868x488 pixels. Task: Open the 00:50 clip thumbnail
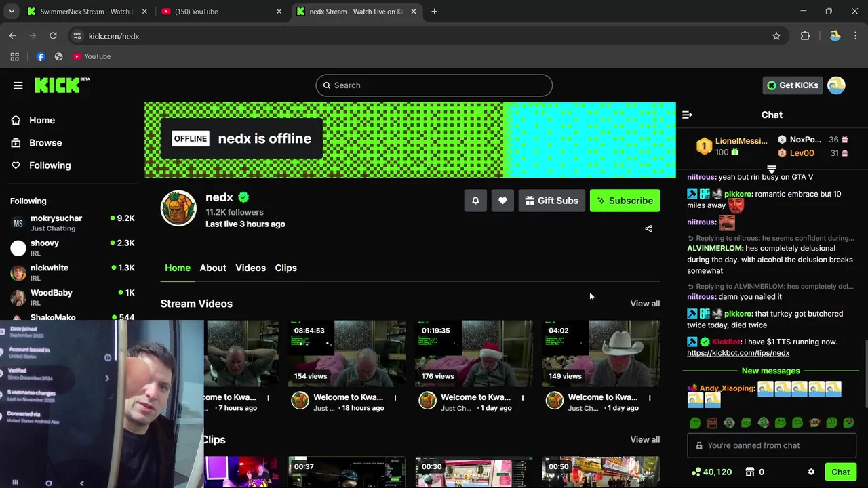click(x=601, y=472)
